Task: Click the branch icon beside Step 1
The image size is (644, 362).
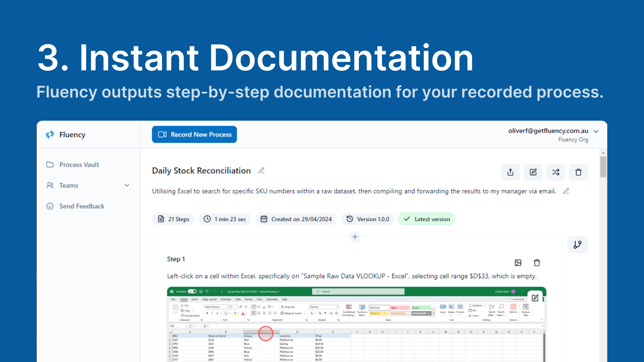Action: click(x=577, y=245)
